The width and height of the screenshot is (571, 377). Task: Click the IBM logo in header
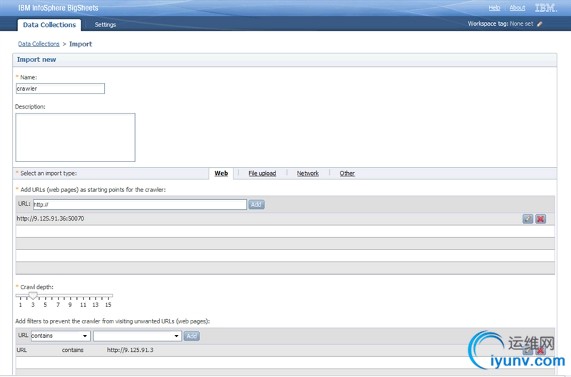click(x=545, y=8)
